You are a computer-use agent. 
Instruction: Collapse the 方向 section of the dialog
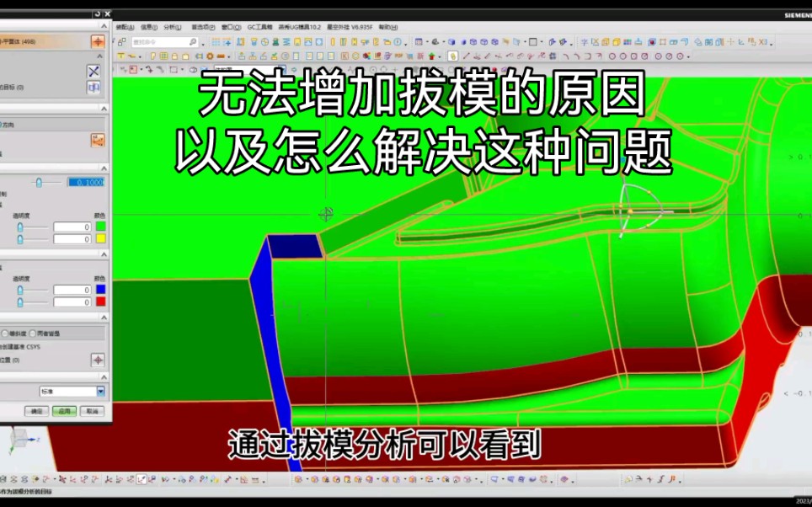pyautogui.click(x=104, y=108)
